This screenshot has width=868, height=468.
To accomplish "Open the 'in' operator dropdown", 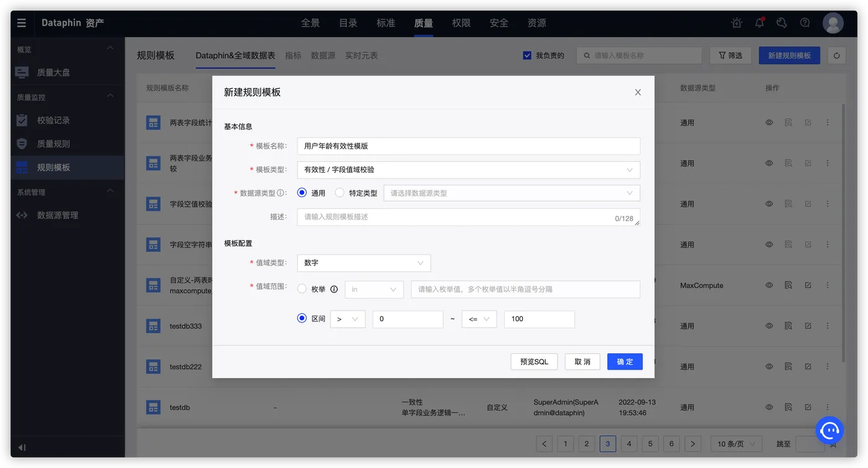I will pos(374,289).
